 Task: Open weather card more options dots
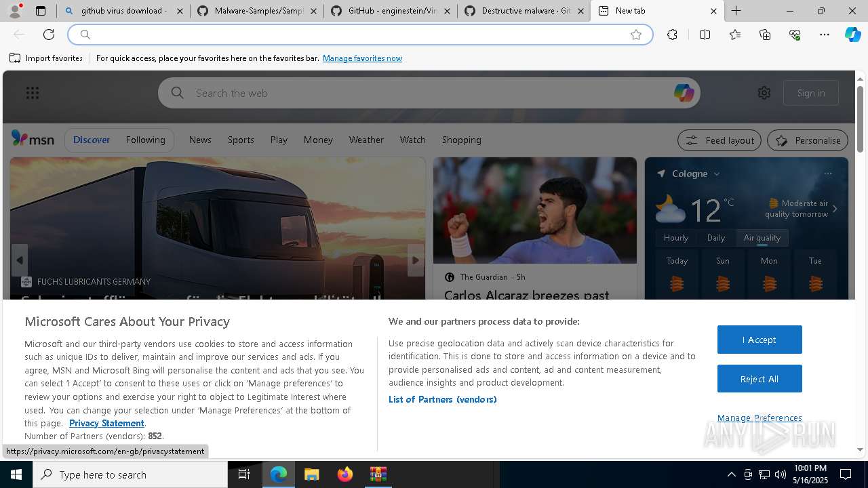pyautogui.click(x=828, y=174)
